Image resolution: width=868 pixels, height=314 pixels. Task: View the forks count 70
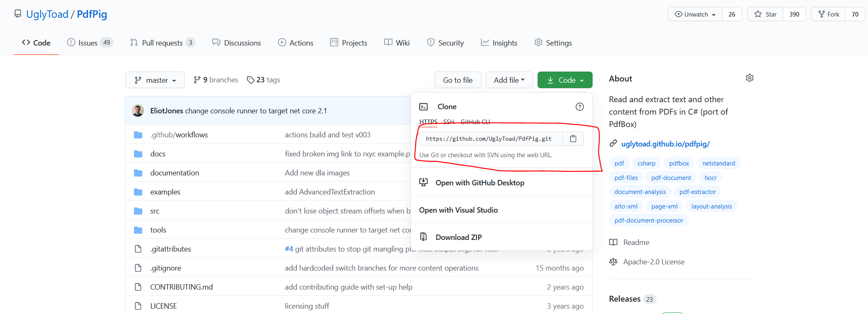855,14
